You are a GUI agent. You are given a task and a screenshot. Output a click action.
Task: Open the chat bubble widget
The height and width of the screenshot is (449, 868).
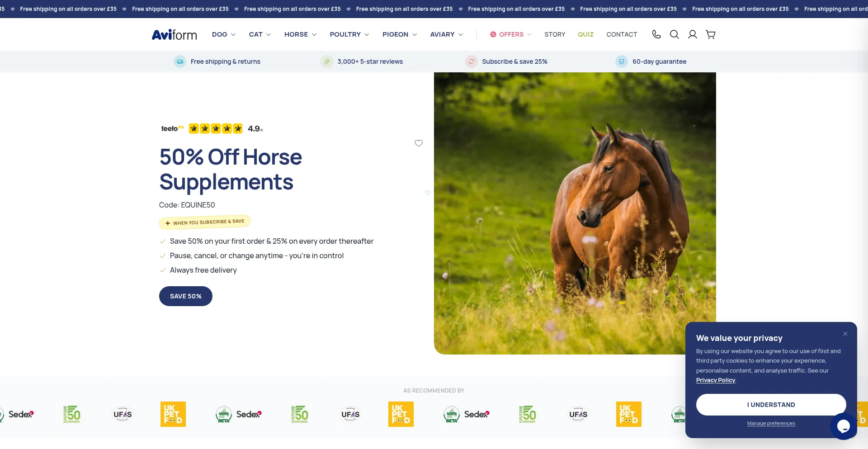pyautogui.click(x=844, y=426)
